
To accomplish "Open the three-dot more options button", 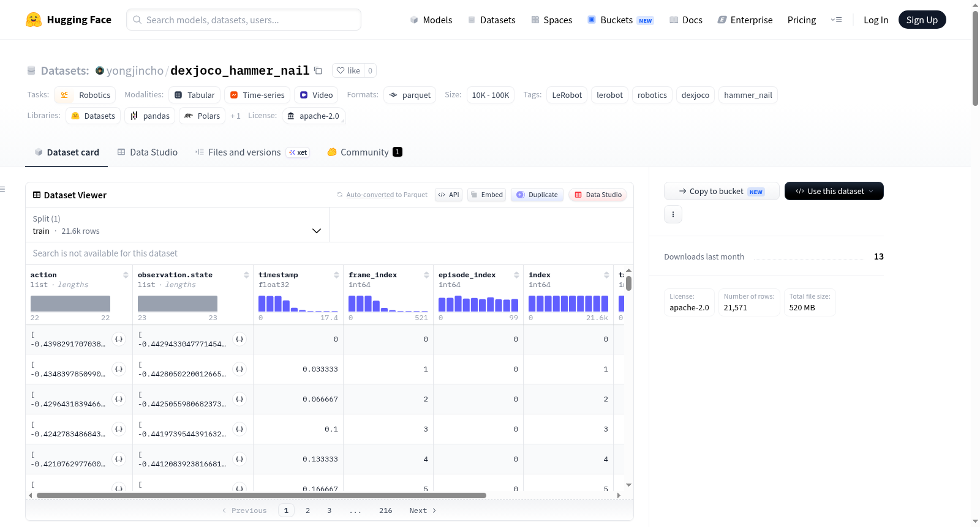I will [673, 214].
